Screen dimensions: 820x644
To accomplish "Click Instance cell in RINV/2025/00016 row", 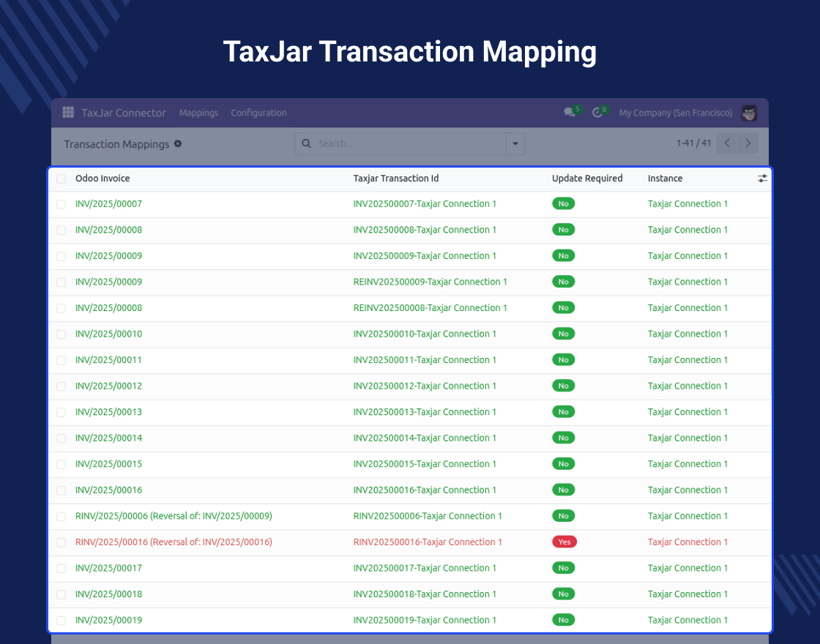I will pyautogui.click(x=687, y=542).
